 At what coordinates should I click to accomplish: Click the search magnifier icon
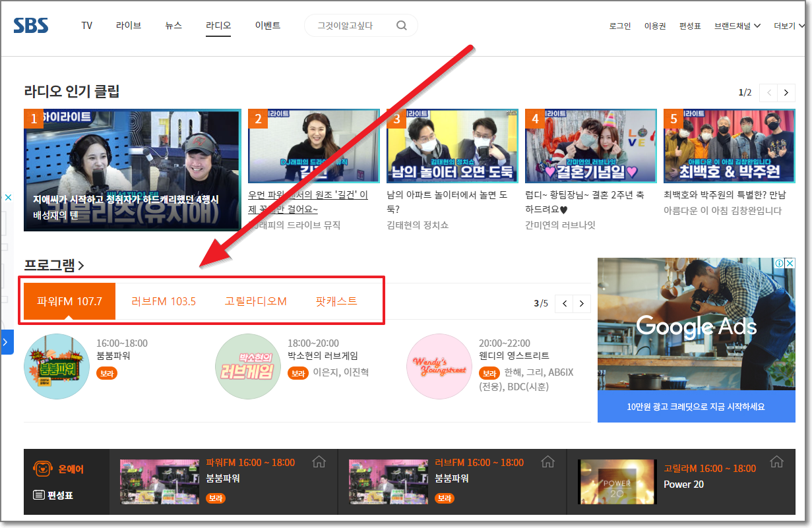pyautogui.click(x=402, y=26)
